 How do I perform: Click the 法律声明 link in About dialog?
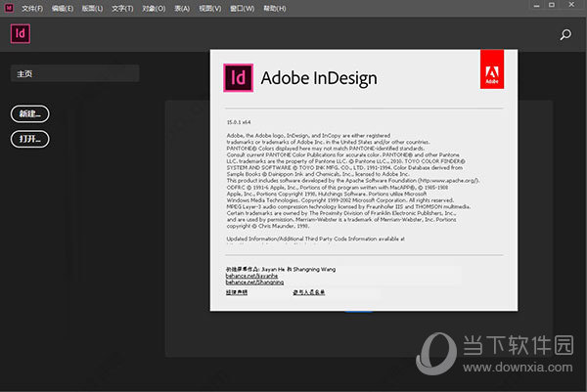point(238,292)
